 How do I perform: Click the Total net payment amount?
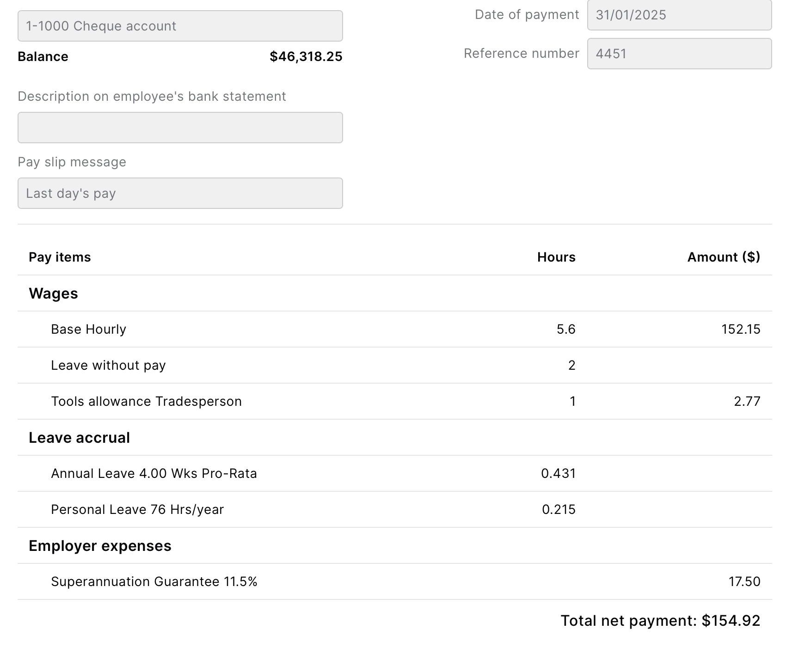coord(730,620)
